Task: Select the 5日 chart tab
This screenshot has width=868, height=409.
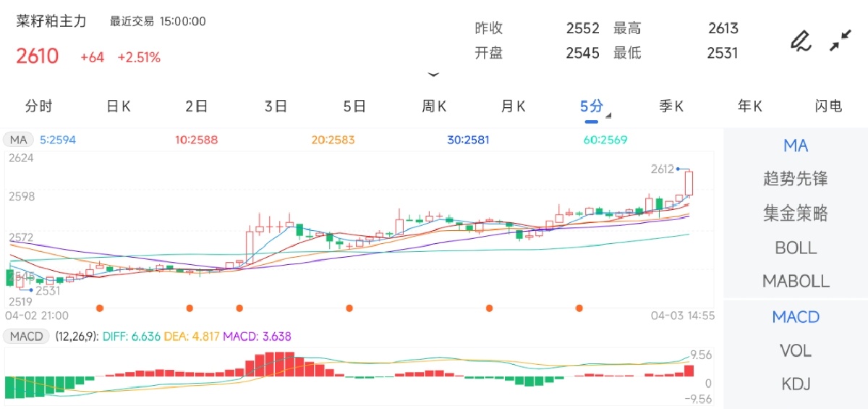Action: [354, 106]
